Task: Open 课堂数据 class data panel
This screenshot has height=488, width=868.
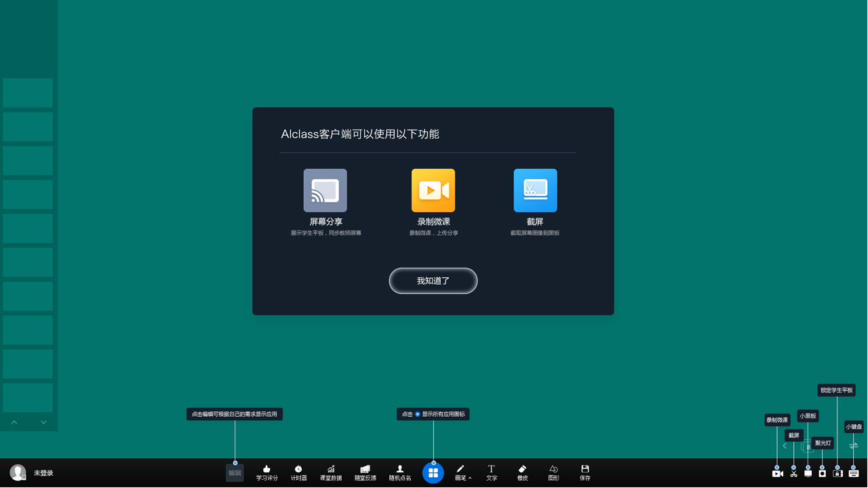Action: pyautogui.click(x=330, y=472)
